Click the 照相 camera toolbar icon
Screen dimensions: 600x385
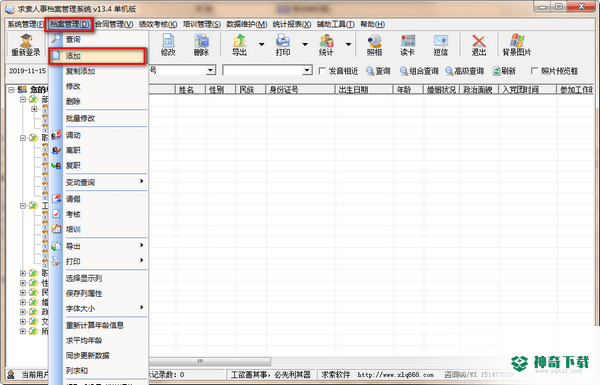(x=374, y=46)
